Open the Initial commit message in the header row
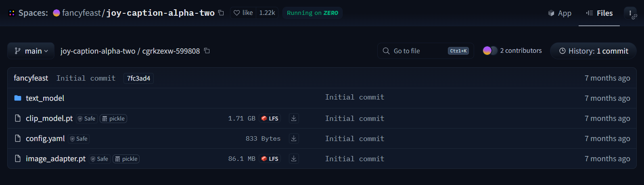 [86, 78]
